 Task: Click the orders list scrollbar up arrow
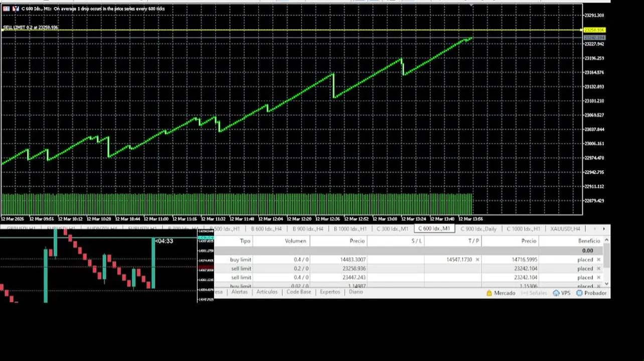pos(606,241)
